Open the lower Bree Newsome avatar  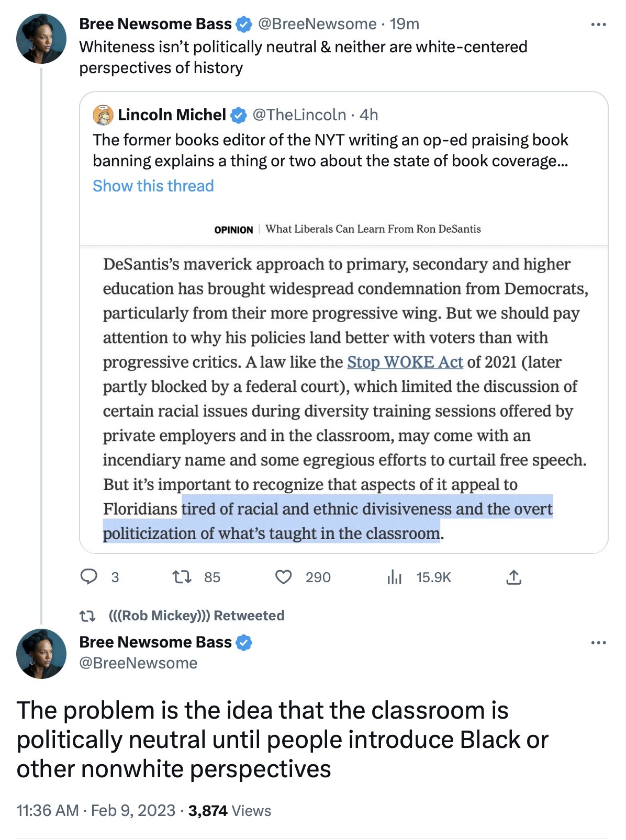click(x=41, y=654)
